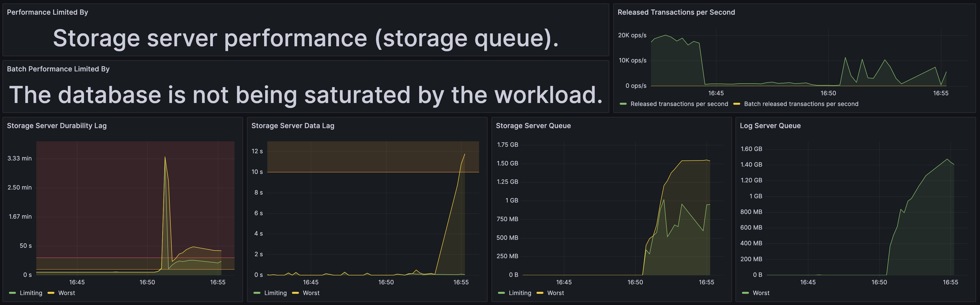Open Storage Server Queue panel title menu
Image resolution: width=980 pixels, height=305 pixels.
point(533,126)
